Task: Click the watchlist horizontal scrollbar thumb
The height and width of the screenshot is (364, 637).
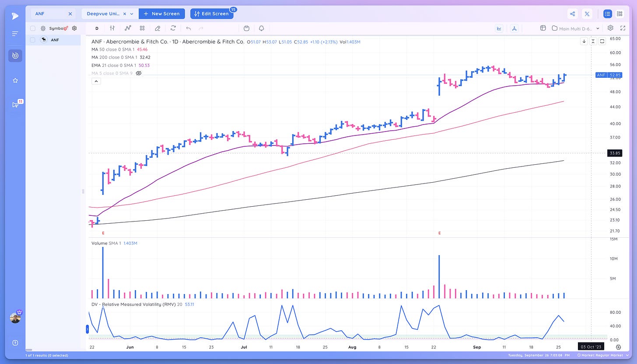Action: pos(30,350)
